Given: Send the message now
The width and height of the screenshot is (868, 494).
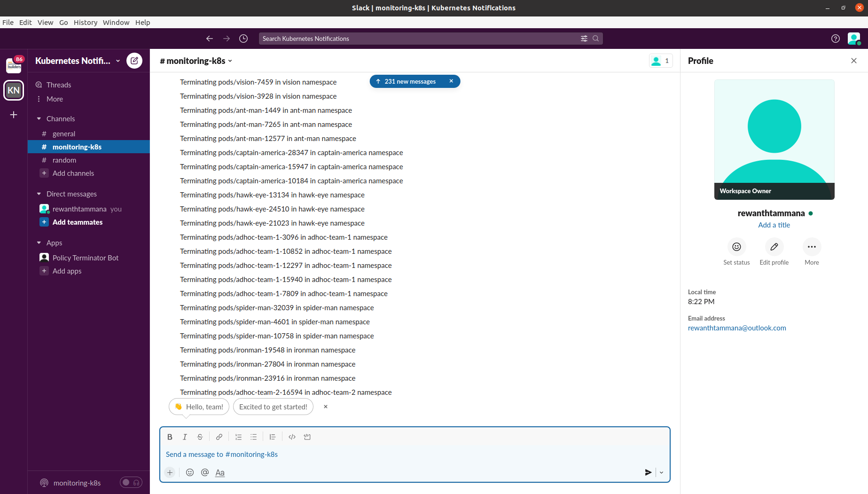Looking at the screenshot, I should coord(648,472).
